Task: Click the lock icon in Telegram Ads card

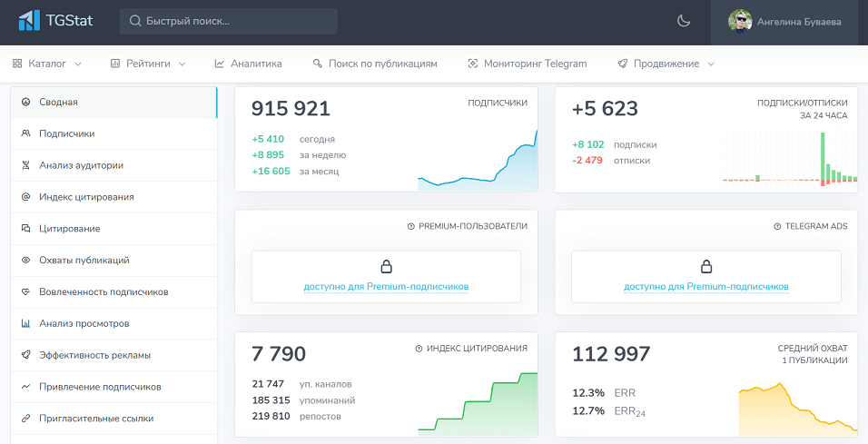Action: [705, 267]
